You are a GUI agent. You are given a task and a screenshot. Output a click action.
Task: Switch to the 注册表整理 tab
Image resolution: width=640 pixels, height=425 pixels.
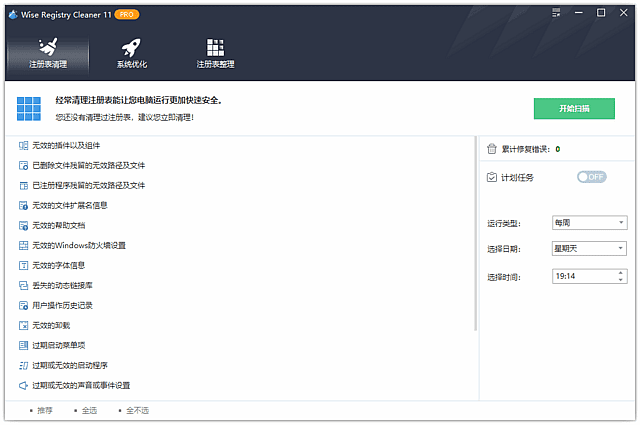pos(214,54)
